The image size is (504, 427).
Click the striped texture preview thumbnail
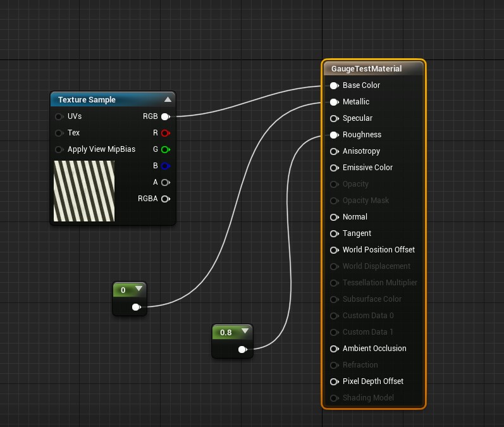coord(84,191)
